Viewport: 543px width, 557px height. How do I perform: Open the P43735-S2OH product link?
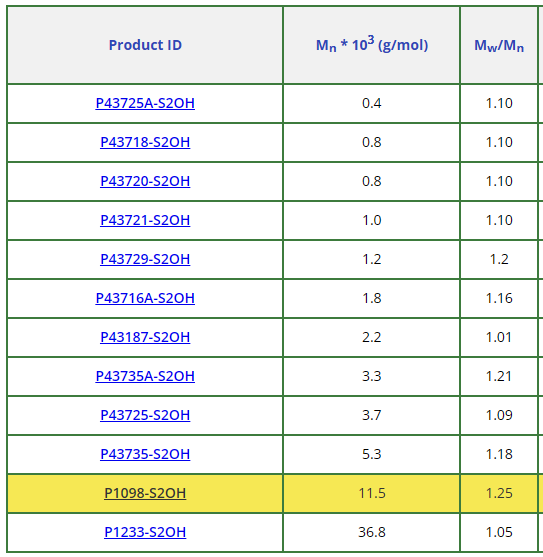pyautogui.click(x=145, y=455)
